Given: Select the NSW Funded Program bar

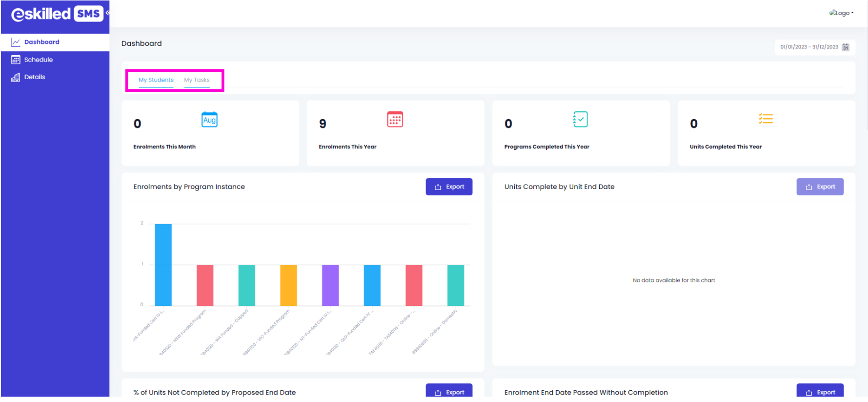Looking at the screenshot, I should click(x=205, y=285).
